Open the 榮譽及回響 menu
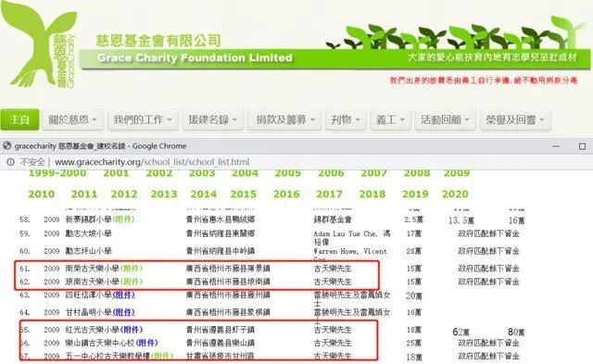Screen dimensions: 593x364 515,119
